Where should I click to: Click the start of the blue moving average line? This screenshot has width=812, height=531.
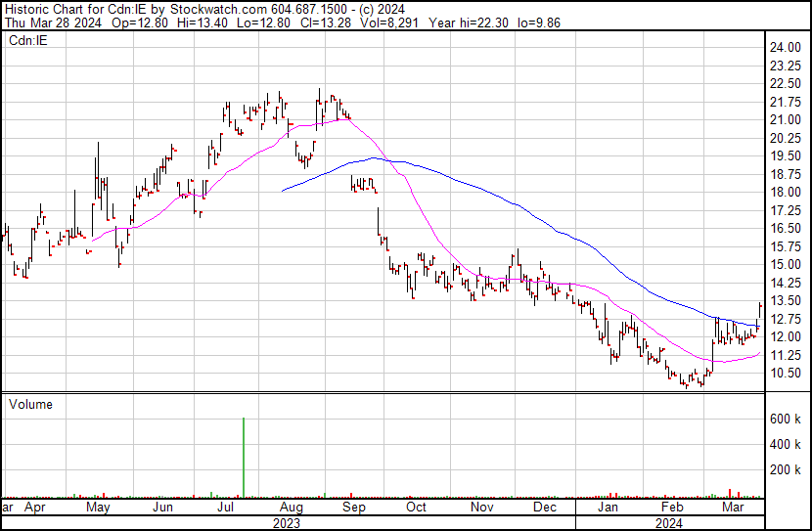pyautogui.click(x=283, y=191)
